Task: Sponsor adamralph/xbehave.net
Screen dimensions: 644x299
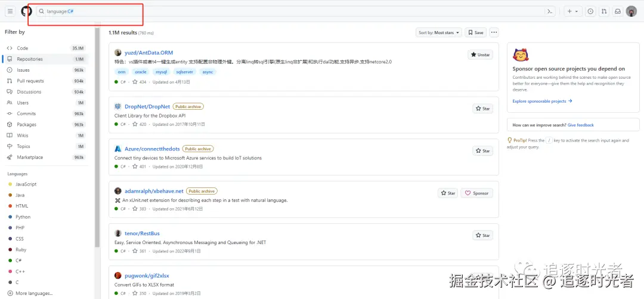Action: point(477,193)
